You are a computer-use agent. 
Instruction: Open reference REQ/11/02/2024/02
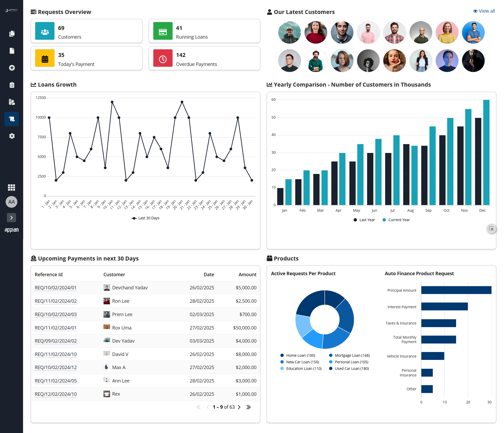click(x=56, y=301)
